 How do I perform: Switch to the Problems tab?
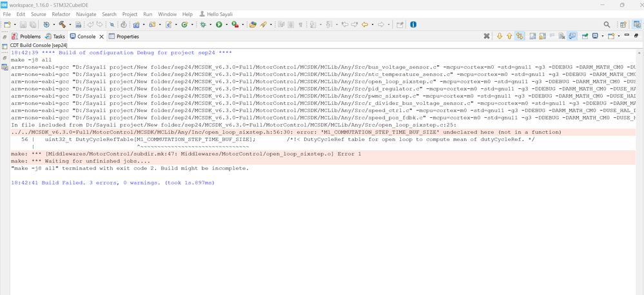tap(26, 36)
